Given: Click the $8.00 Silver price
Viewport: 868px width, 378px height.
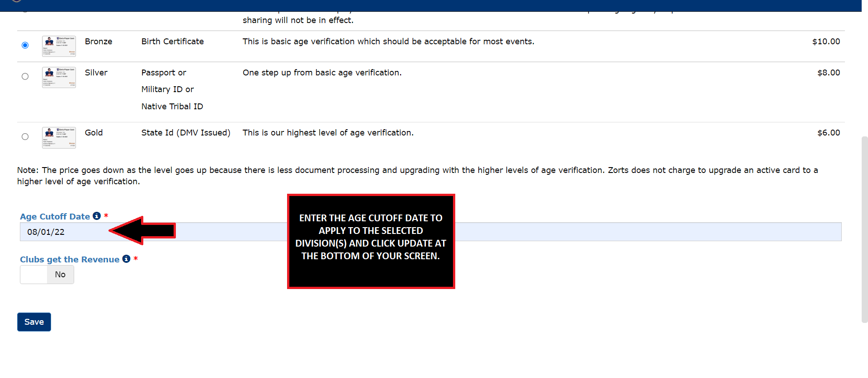Looking at the screenshot, I should (829, 73).
